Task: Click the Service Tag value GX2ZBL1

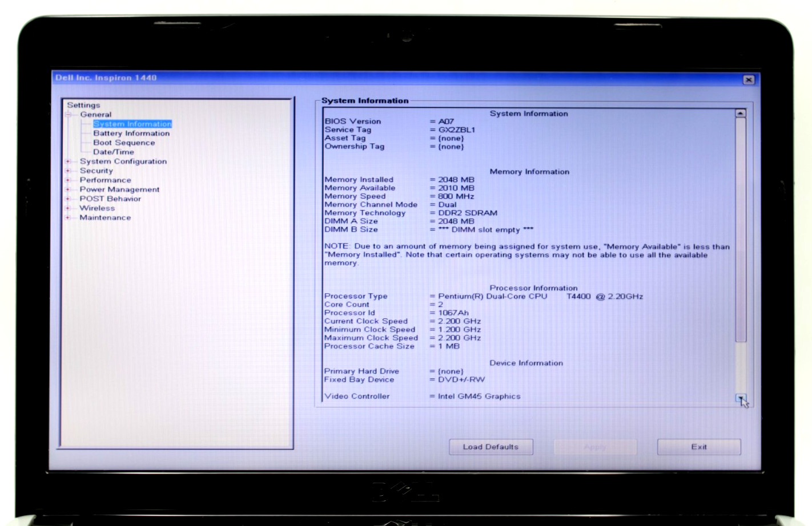Action: point(456,130)
